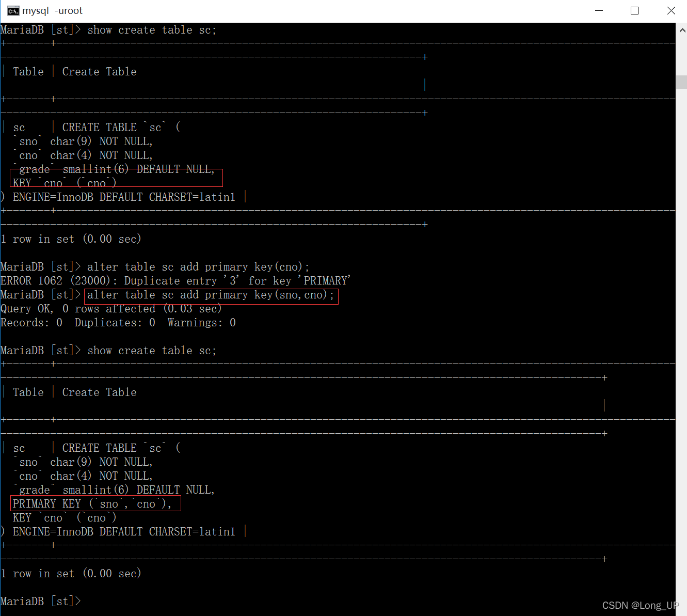Screen dimensions: 687x616
Task: Click 'Query OK, 0 rows affected' line
Action: (111, 309)
